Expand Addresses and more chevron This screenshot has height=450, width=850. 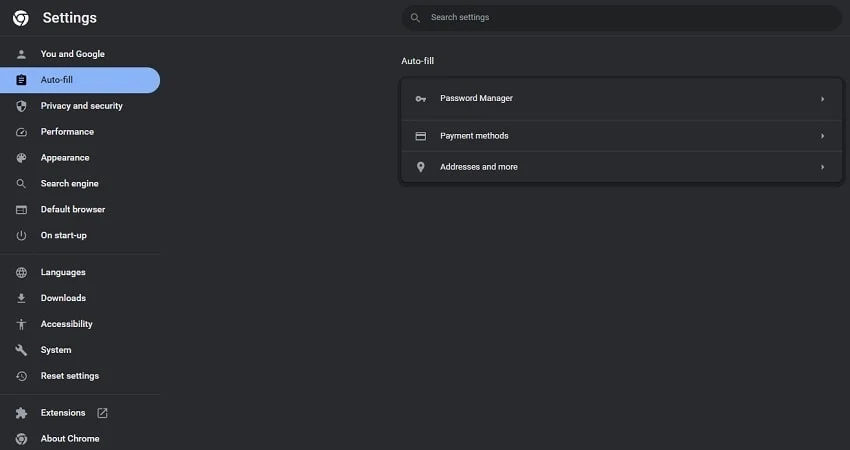(822, 167)
